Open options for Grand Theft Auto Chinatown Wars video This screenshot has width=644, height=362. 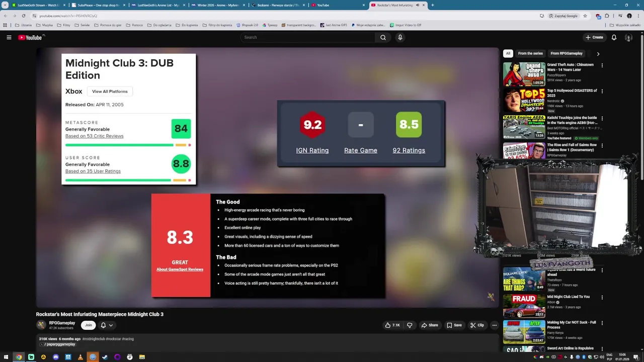point(602,65)
